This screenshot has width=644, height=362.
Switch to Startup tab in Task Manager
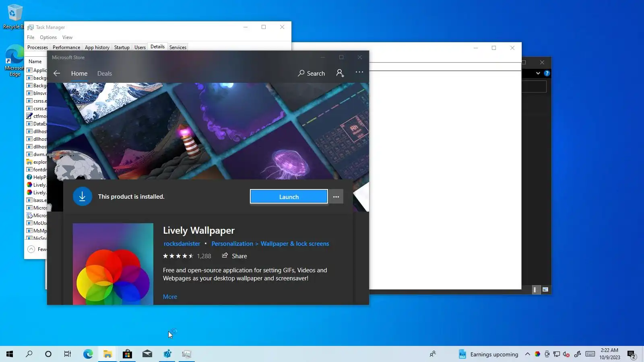[122, 47]
